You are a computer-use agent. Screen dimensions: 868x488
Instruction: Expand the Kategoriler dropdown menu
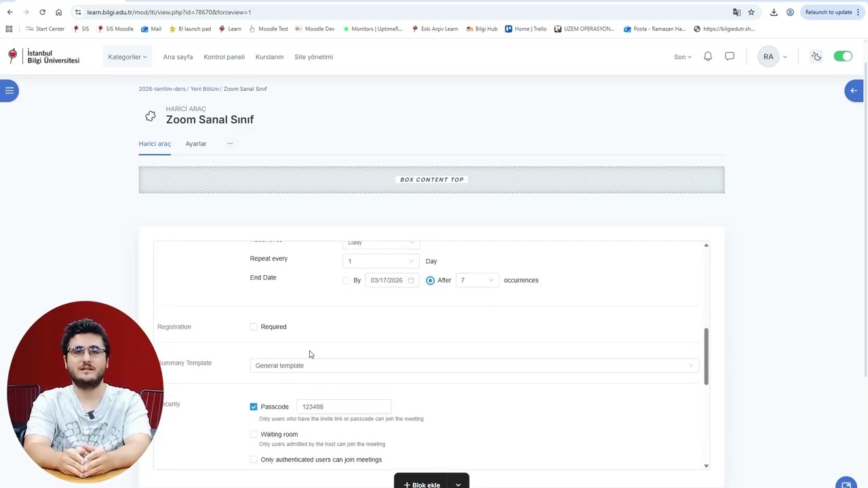point(127,57)
